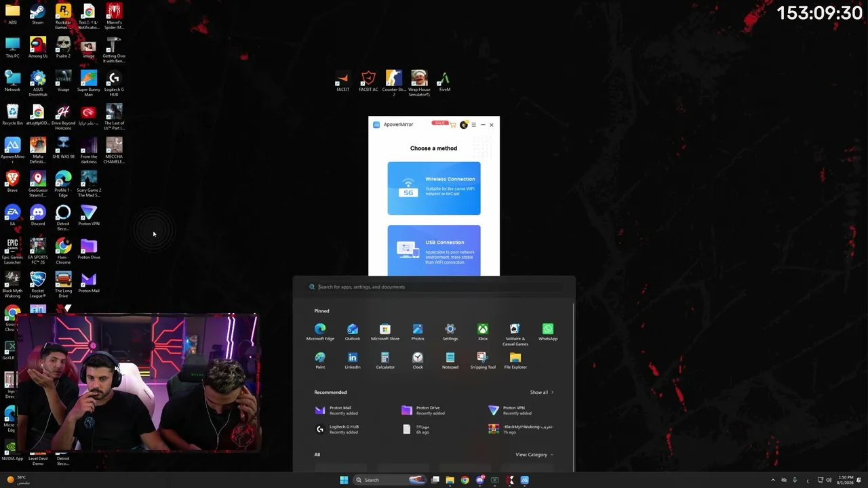868x488 pixels.
Task: Click the Windows Start button
Action: pos(344,480)
